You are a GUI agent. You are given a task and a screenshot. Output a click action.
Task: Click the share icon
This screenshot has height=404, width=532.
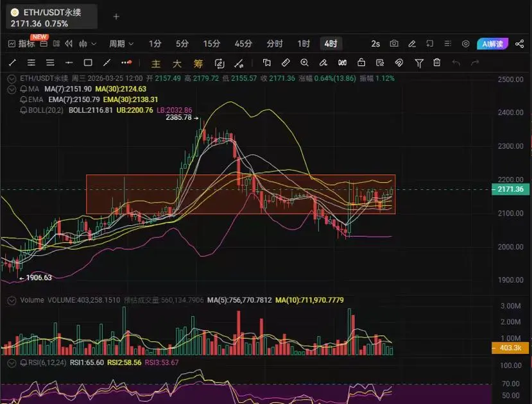click(x=519, y=44)
